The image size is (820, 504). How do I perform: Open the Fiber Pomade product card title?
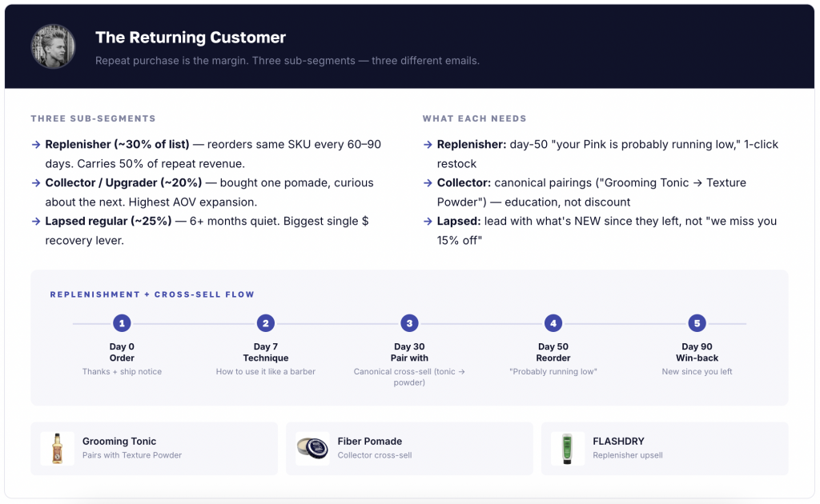pyautogui.click(x=370, y=442)
